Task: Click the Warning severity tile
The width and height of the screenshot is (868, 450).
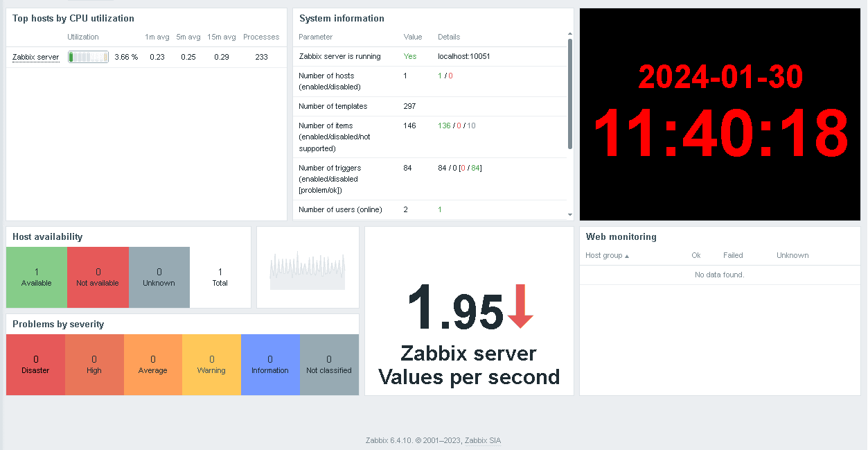Action: 211,365
